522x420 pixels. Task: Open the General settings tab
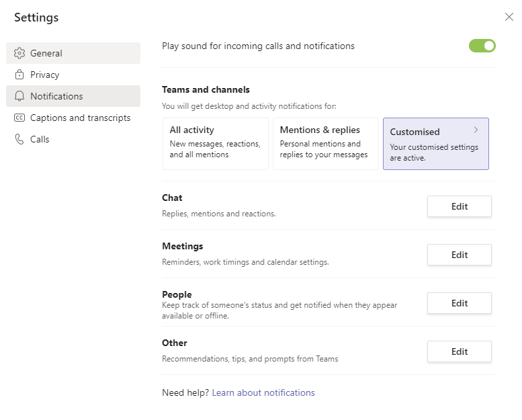(x=46, y=53)
